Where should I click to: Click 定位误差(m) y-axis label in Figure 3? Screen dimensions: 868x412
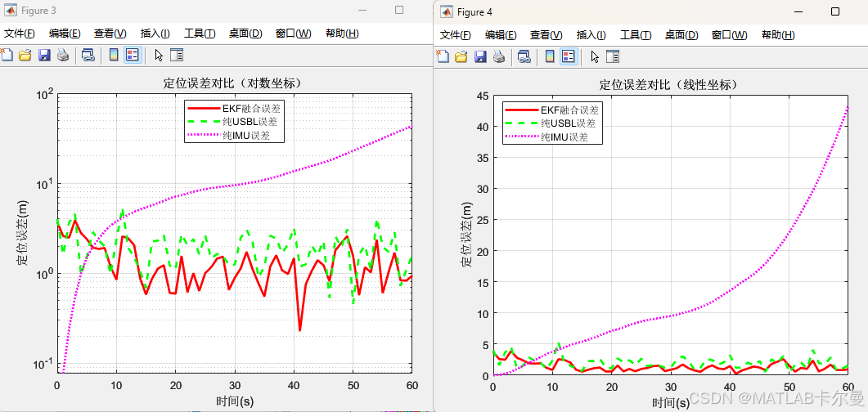pos(23,233)
